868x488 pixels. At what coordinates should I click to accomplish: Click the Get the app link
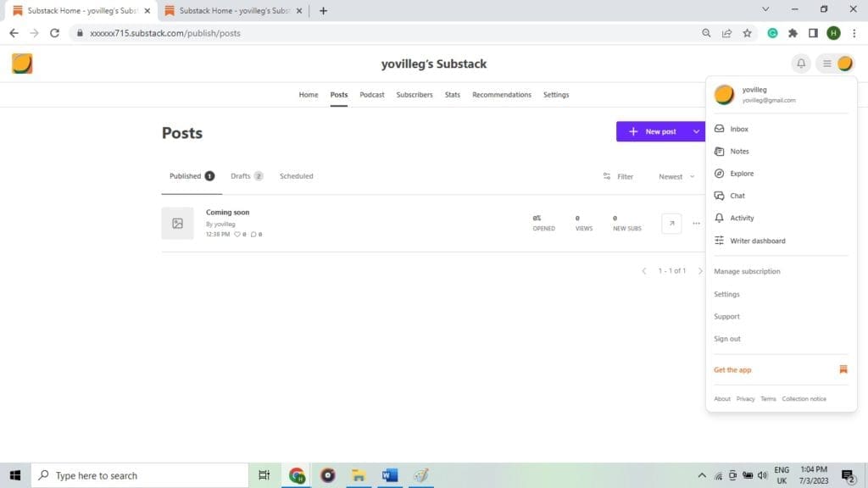click(732, 369)
